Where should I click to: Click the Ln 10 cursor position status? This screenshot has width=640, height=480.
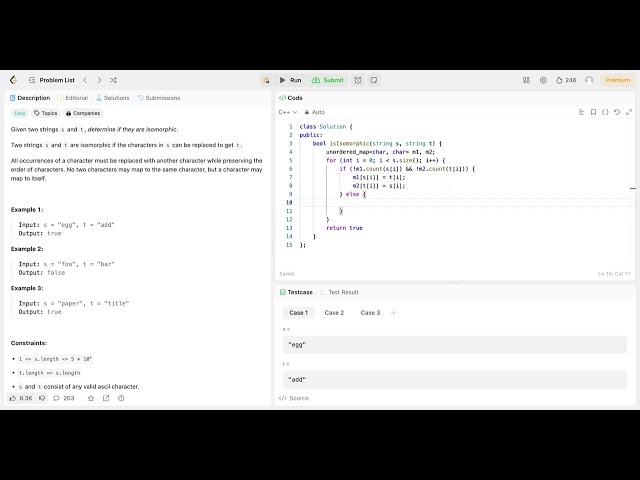point(614,274)
